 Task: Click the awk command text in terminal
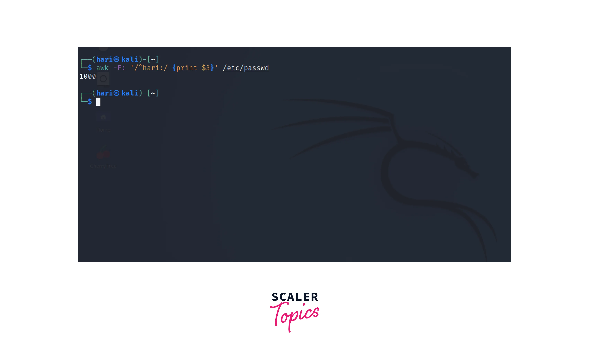[181, 68]
